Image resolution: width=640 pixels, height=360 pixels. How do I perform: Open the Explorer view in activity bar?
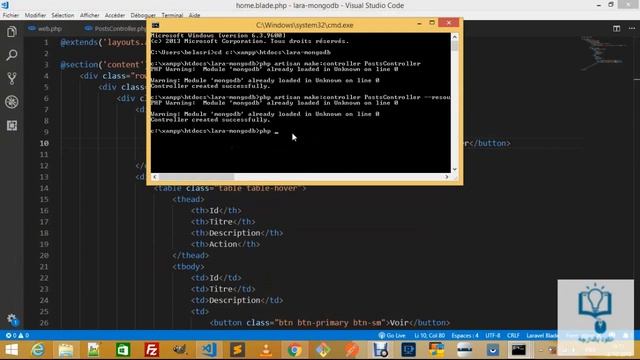point(11,32)
